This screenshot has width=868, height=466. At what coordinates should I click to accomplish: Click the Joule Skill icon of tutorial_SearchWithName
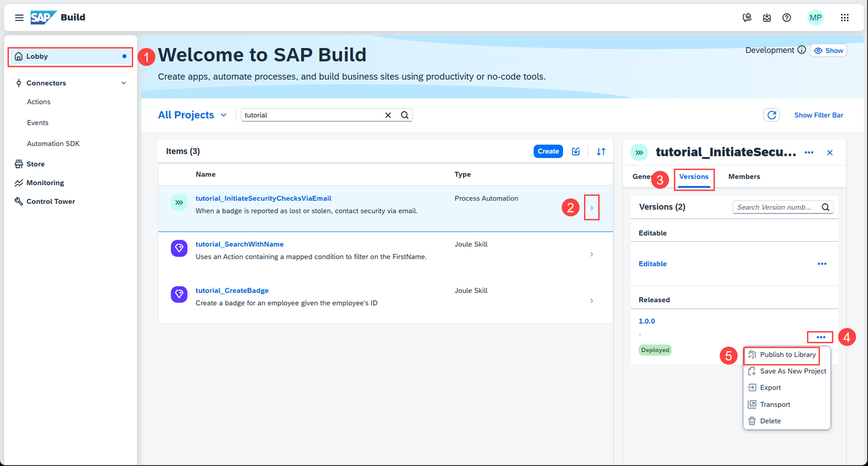[179, 248]
